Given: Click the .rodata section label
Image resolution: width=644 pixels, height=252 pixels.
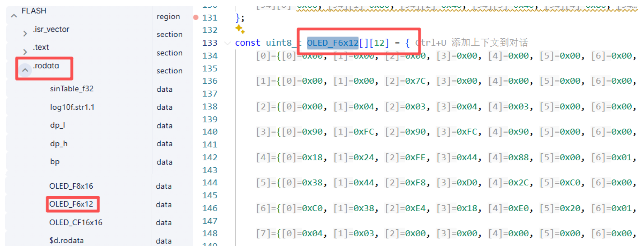Looking at the screenshot, I should click(46, 66).
